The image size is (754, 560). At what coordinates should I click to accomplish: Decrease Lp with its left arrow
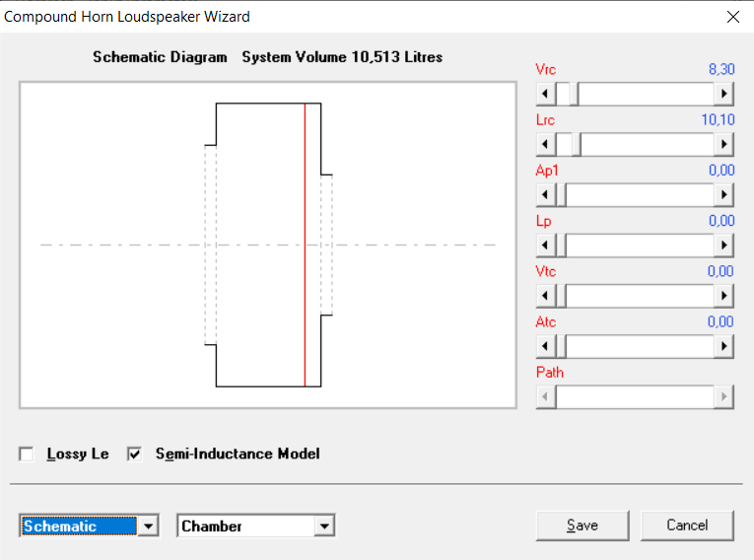(x=546, y=245)
